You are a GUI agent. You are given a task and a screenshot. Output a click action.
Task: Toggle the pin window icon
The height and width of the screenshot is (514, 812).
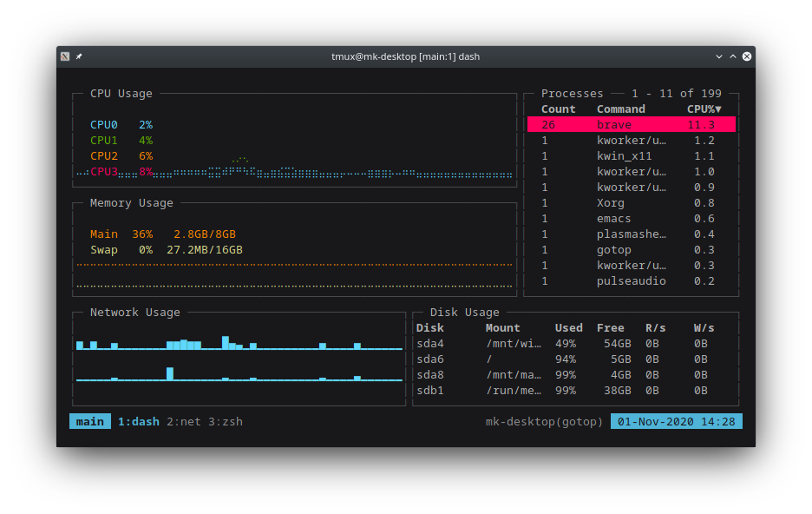coord(79,56)
